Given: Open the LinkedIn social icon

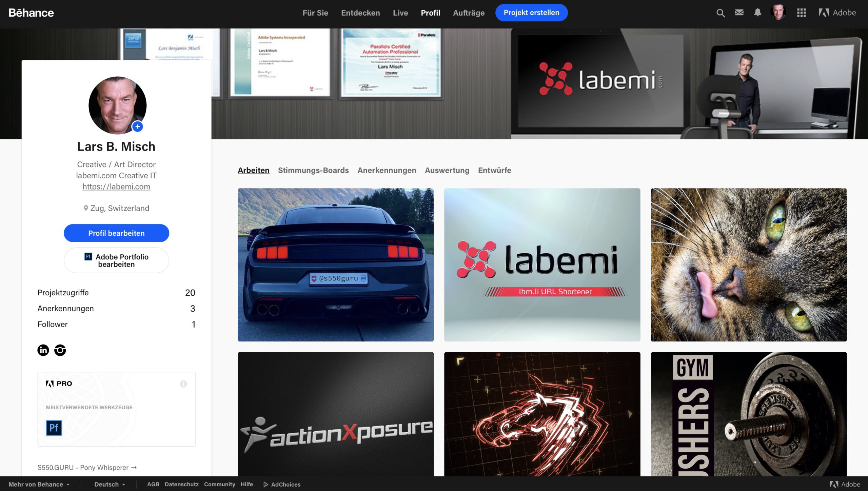Looking at the screenshot, I should (43, 350).
